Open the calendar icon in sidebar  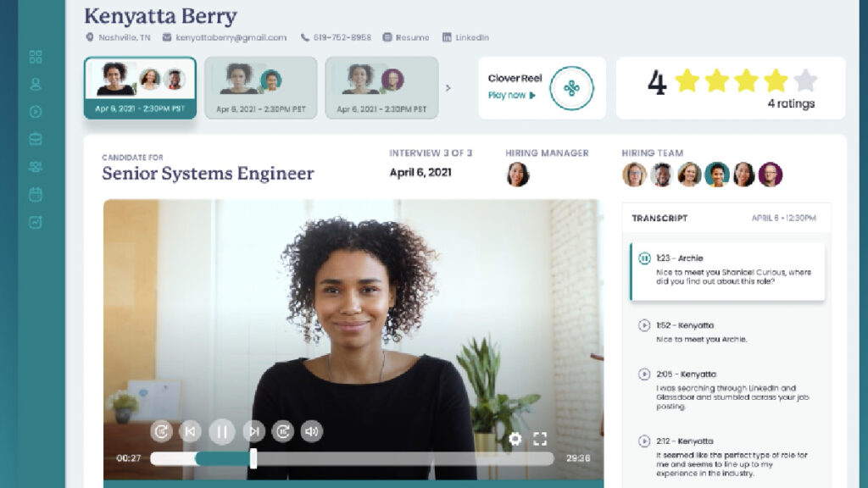[x=36, y=194]
